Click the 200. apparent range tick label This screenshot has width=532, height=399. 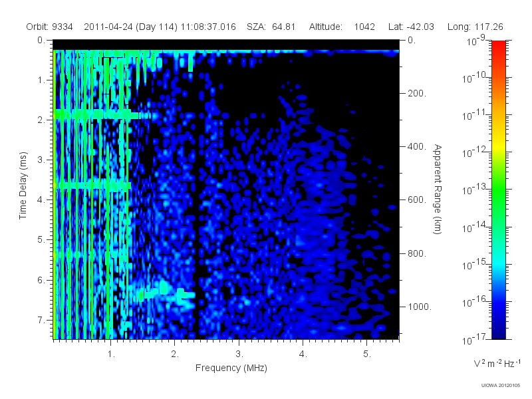(x=417, y=93)
